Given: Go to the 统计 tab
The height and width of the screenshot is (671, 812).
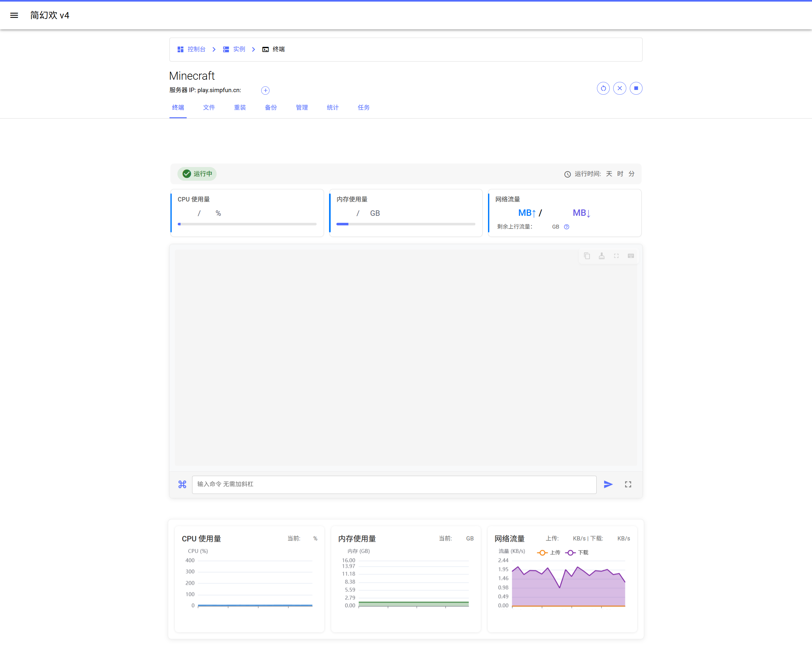Looking at the screenshot, I should tap(333, 107).
